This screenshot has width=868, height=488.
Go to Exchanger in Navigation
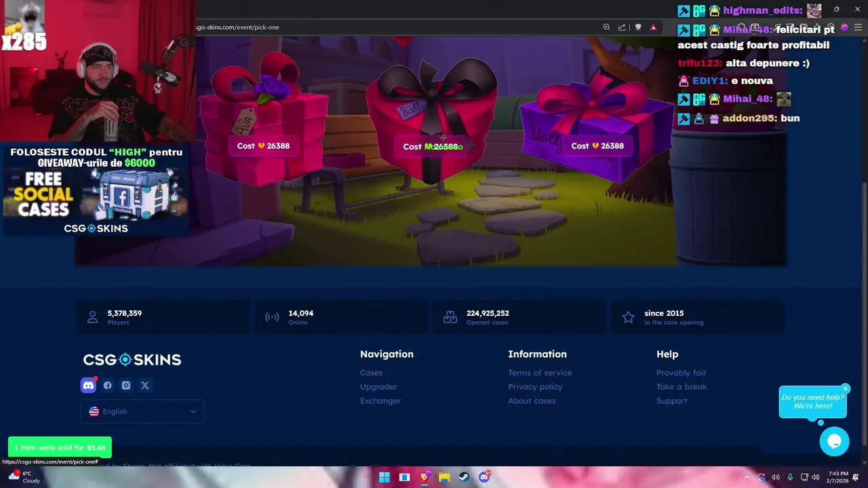[380, 401]
